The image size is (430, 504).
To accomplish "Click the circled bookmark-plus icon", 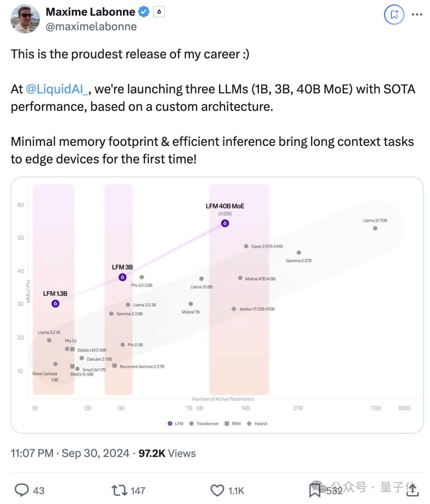I will click(394, 15).
